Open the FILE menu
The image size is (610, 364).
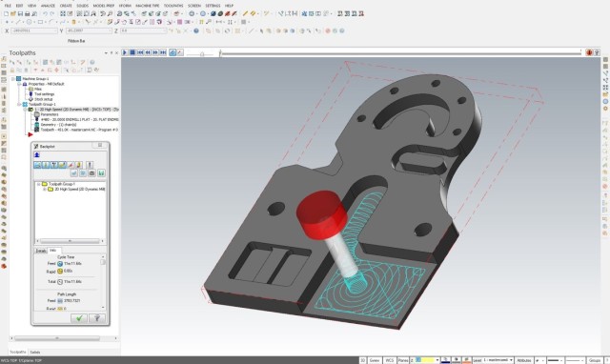pyautogui.click(x=8, y=6)
